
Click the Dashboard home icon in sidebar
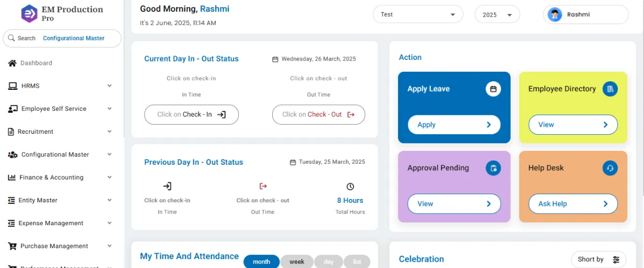(12, 63)
